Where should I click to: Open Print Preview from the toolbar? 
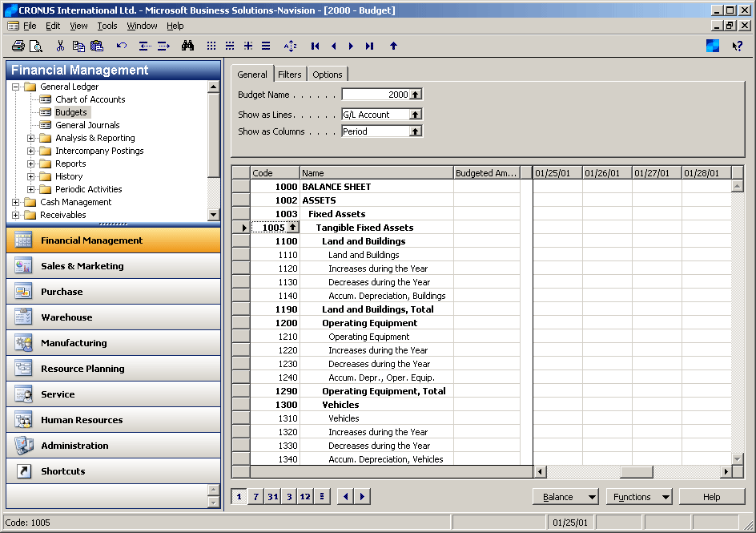click(35, 46)
